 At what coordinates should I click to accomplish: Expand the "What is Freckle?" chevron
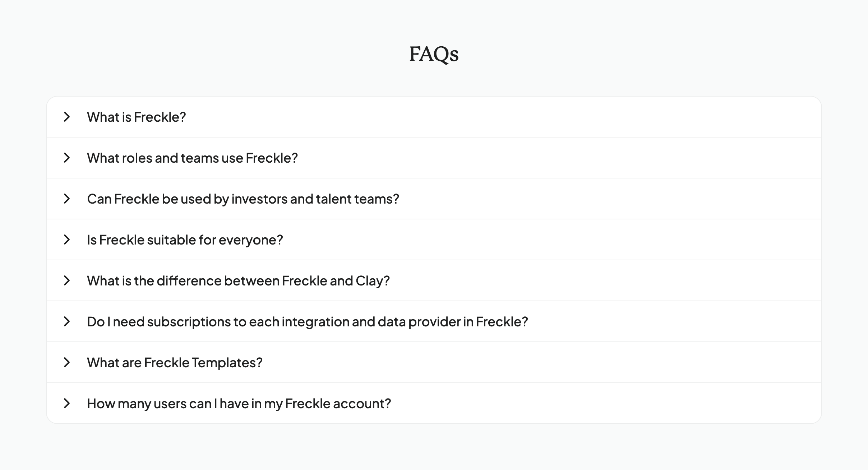pos(67,117)
